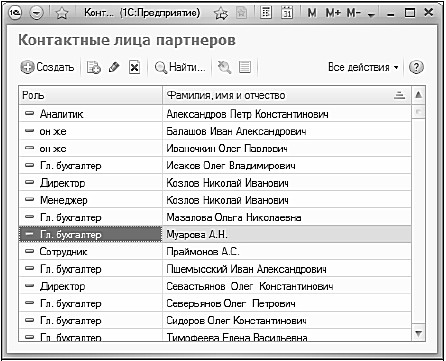Open the calculator icon in title bar

point(266,13)
